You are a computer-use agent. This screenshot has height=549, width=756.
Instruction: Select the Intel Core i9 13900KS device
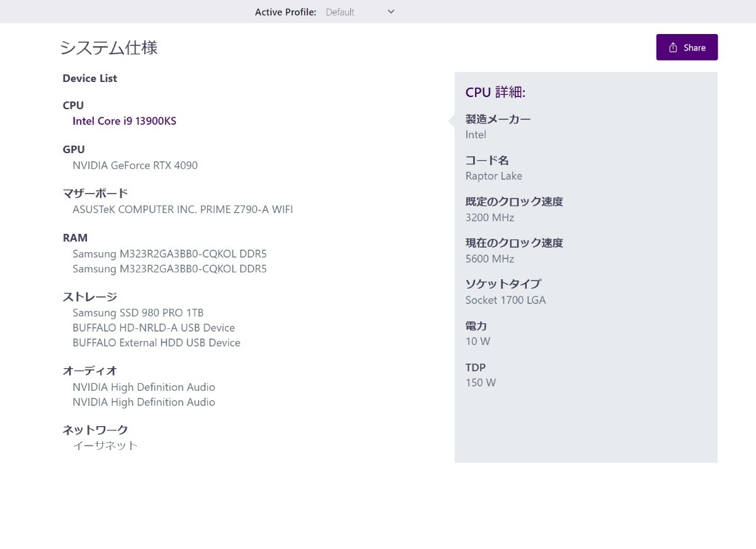coord(124,121)
